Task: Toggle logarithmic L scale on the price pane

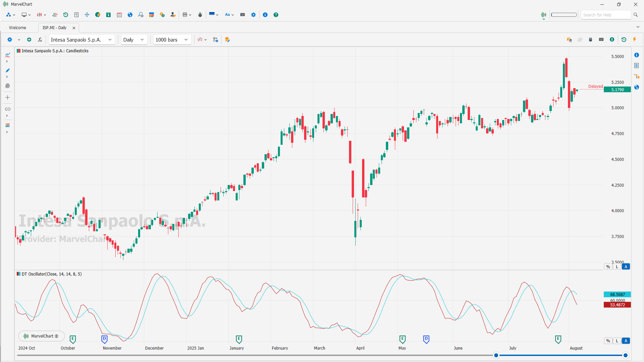Action: pyautogui.click(x=617, y=267)
